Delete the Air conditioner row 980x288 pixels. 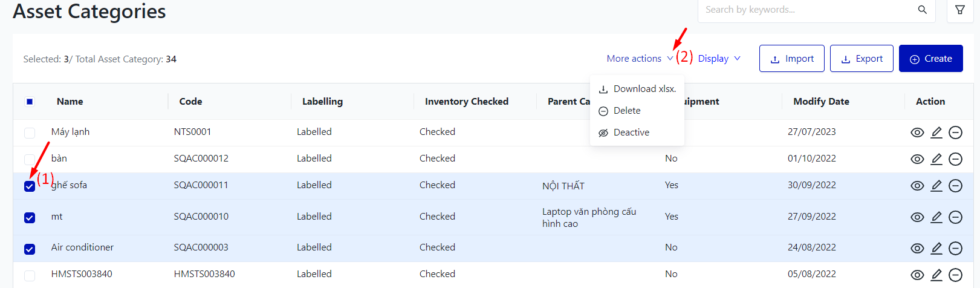coord(955,248)
